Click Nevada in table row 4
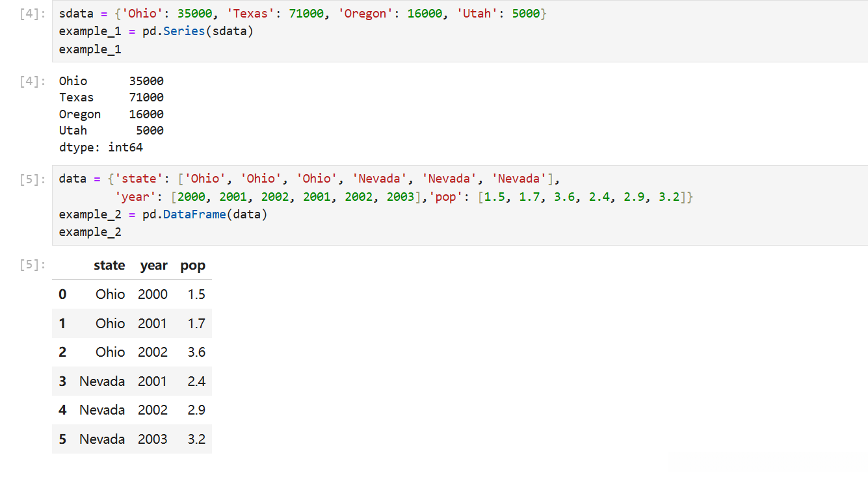 coord(102,410)
